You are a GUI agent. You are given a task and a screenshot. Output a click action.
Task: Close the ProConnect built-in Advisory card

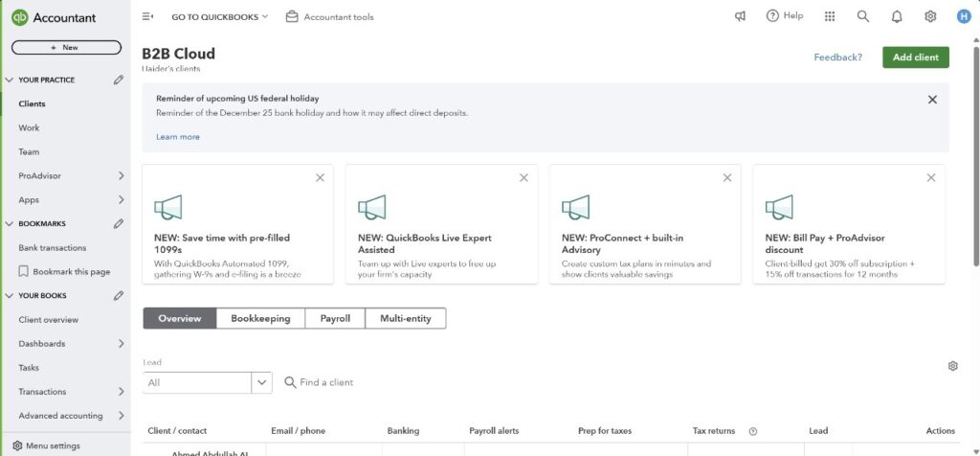tap(727, 177)
